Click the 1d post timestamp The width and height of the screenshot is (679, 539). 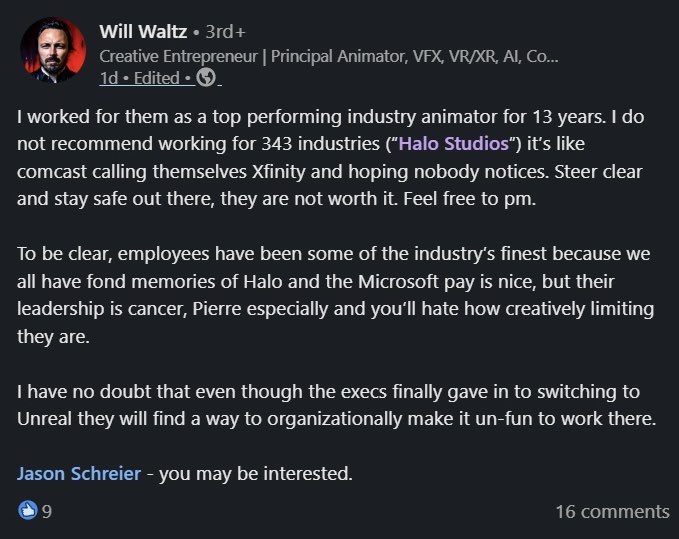click(109, 77)
